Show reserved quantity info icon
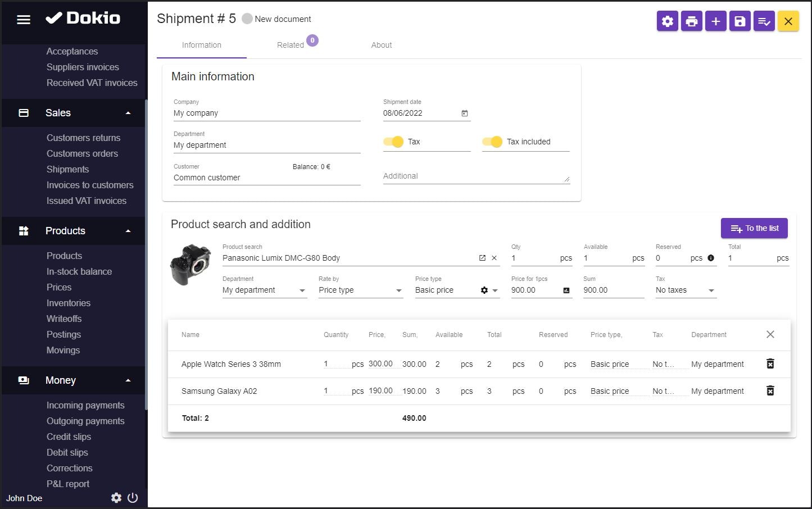Screen dimensions: 812x509 click(x=711, y=258)
